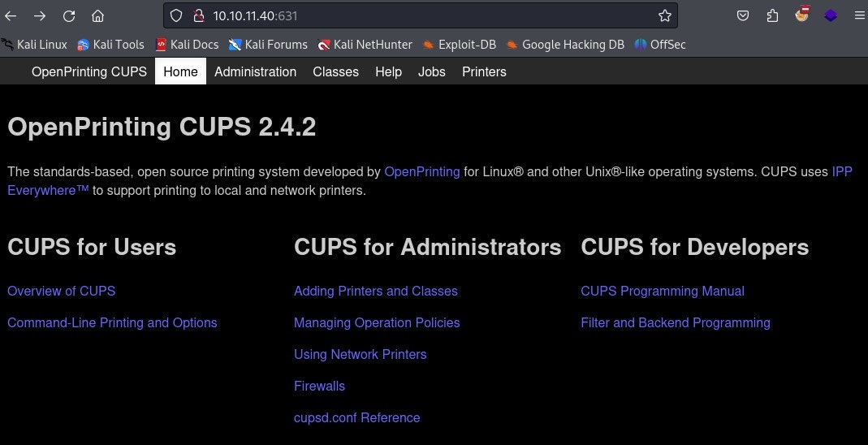The image size is (868, 445).
Task: Open the Pocket save icon
Action: [x=743, y=15]
